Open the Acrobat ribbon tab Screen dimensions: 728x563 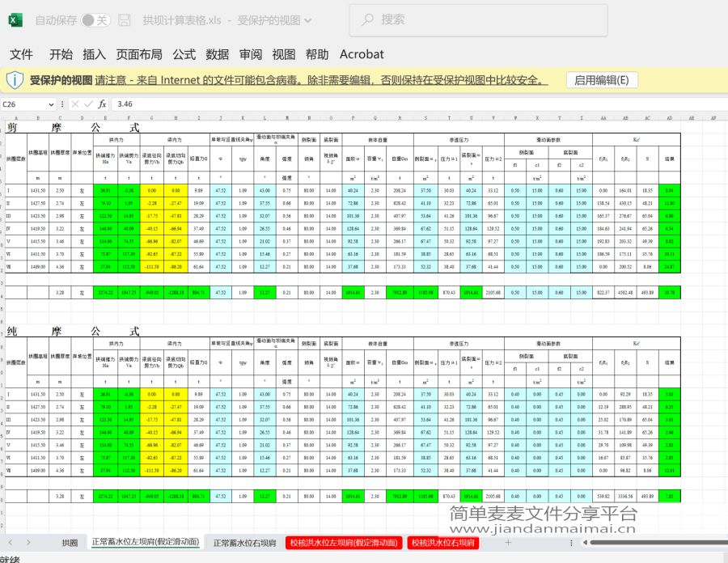click(362, 54)
